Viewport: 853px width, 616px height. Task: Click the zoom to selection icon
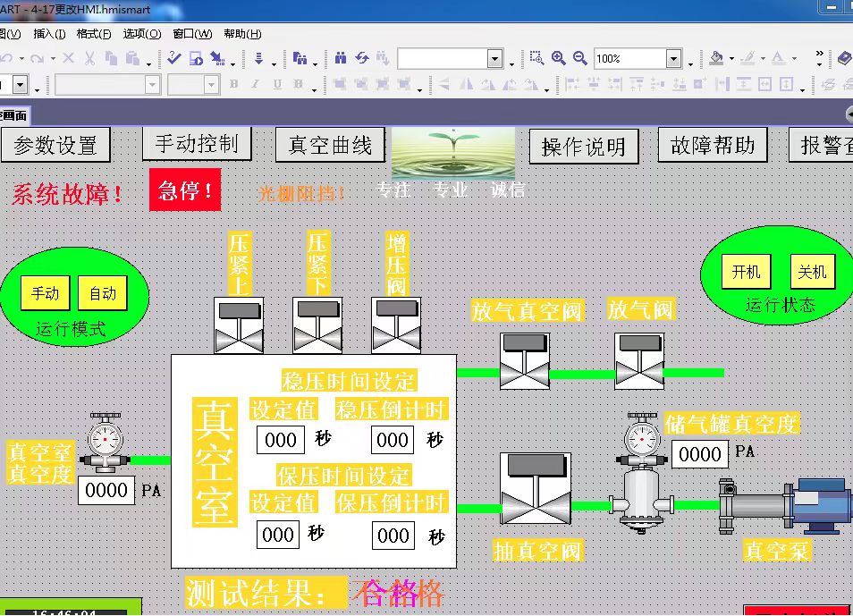(x=537, y=58)
